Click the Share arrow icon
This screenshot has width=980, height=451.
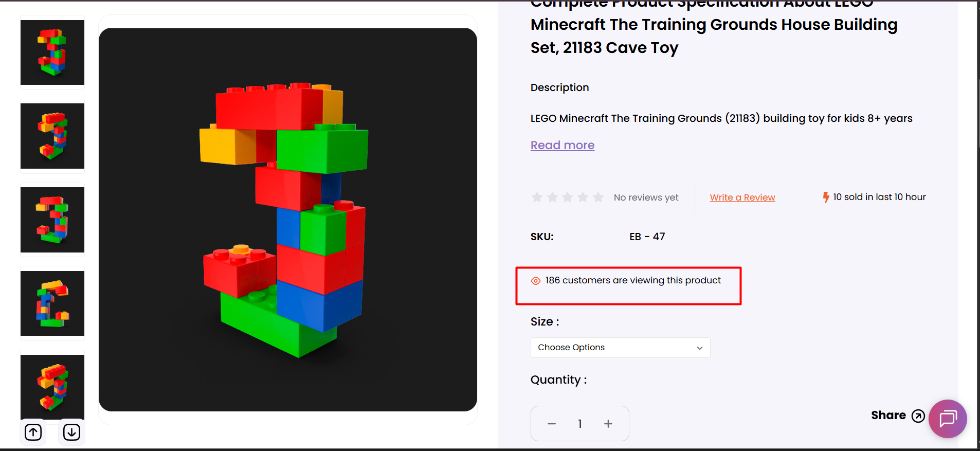pyautogui.click(x=918, y=416)
